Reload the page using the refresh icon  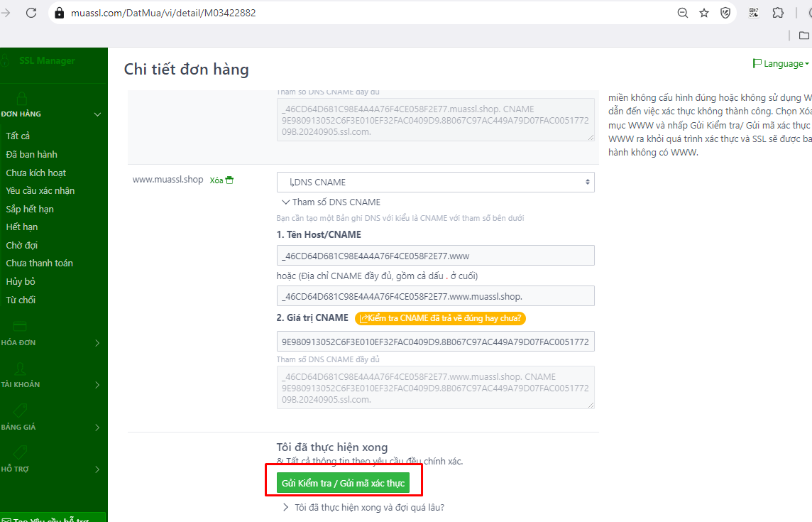pyautogui.click(x=31, y=13)
